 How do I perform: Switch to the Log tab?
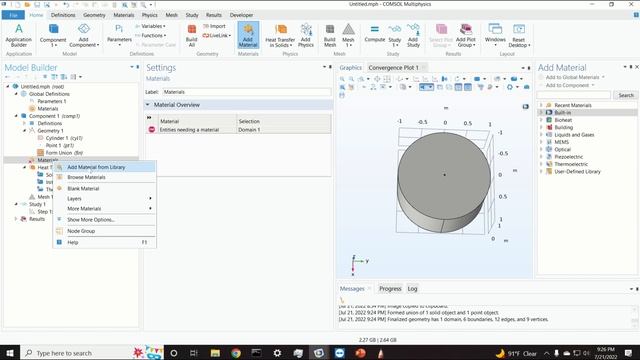click(x=412, y=289)
